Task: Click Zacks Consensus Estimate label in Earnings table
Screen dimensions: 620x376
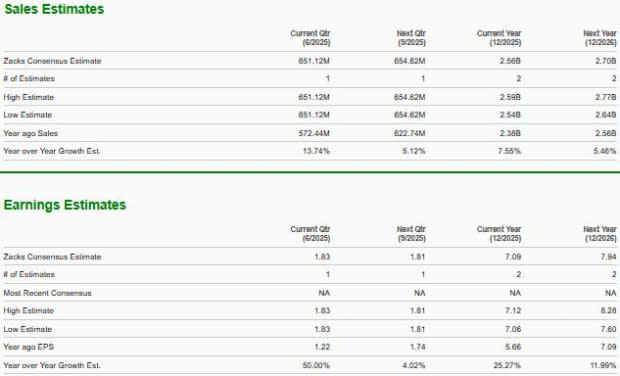Action: (x=52, y=257)
